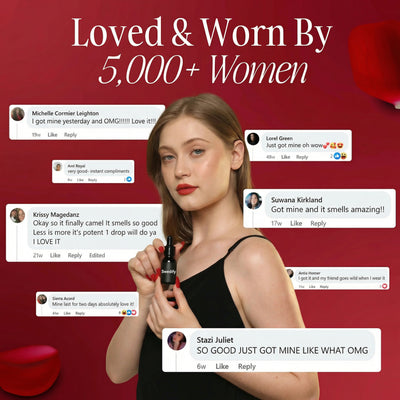Click the heart reaction on Anita's comment
The width and height of the screenshot is (400, 400).
coord(385,286)
